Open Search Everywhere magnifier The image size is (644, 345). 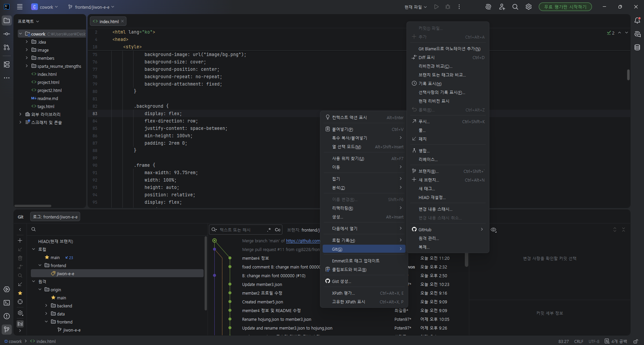[515, 7]
